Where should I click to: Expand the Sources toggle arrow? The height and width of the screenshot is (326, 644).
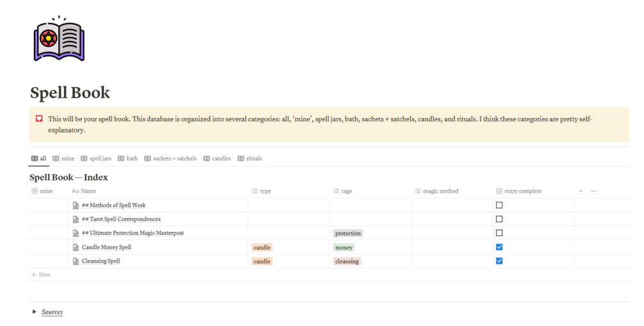[x=35, y=312]
